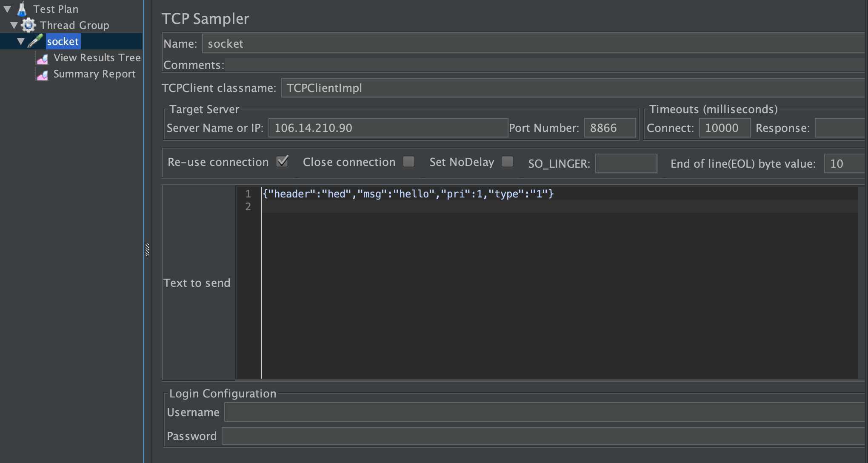
Task: Collapse the socket sampler tree node
Action: pos(21,41)
